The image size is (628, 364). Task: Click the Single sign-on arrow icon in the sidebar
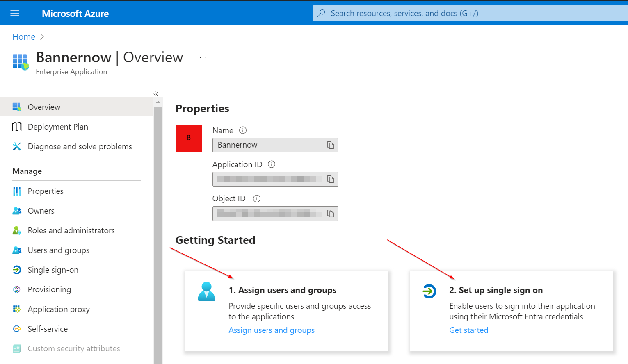coord(17,270)
